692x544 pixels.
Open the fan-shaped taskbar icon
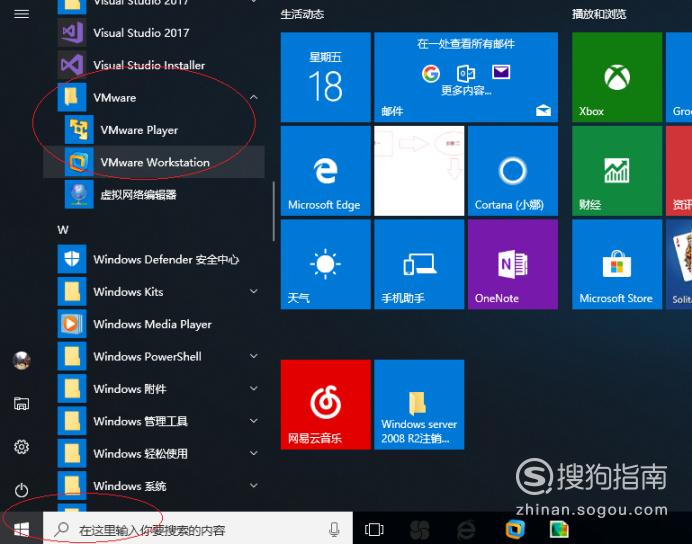tap(419, 529)
